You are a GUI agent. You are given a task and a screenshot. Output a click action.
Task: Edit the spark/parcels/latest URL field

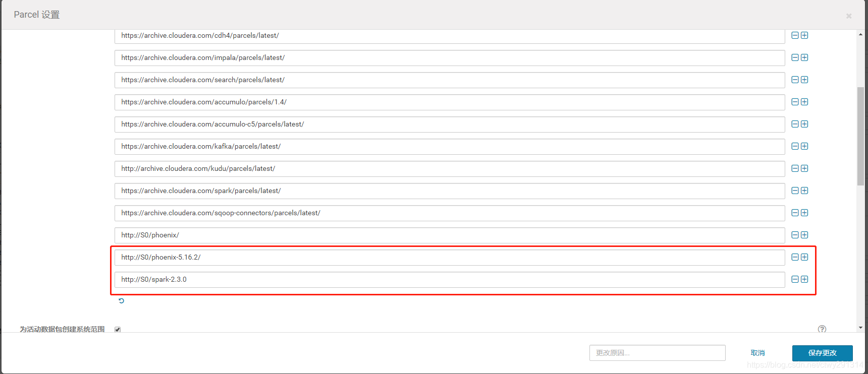(x=450, y=191)
